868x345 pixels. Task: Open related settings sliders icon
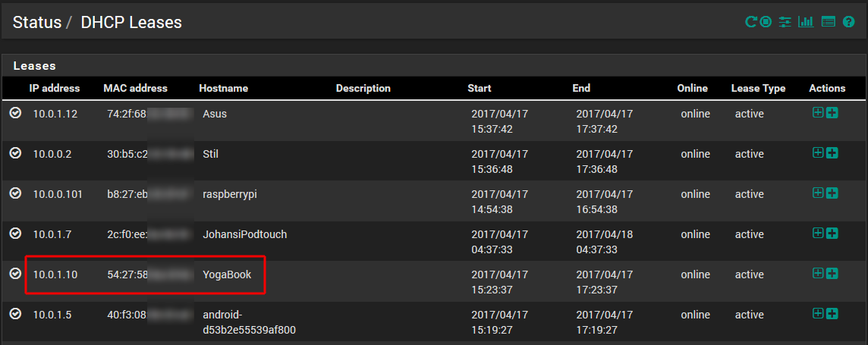[785, 22]
